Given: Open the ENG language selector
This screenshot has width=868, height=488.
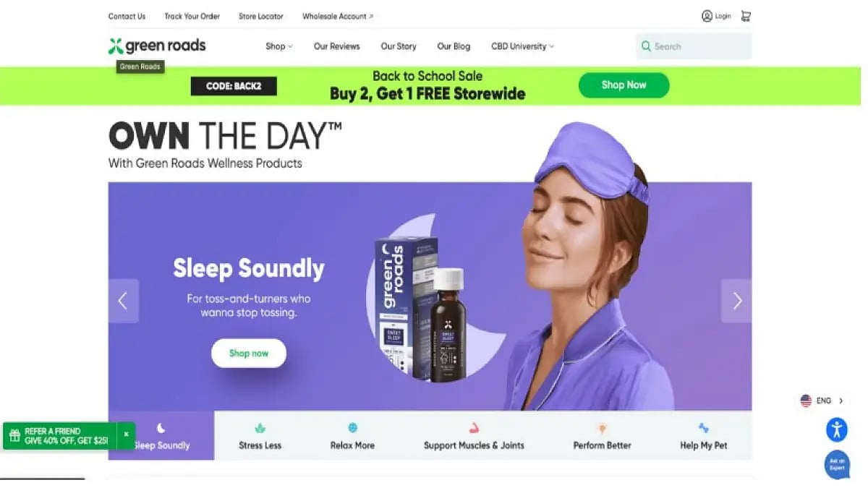Looking at the screenshot, I should [822, 401].
